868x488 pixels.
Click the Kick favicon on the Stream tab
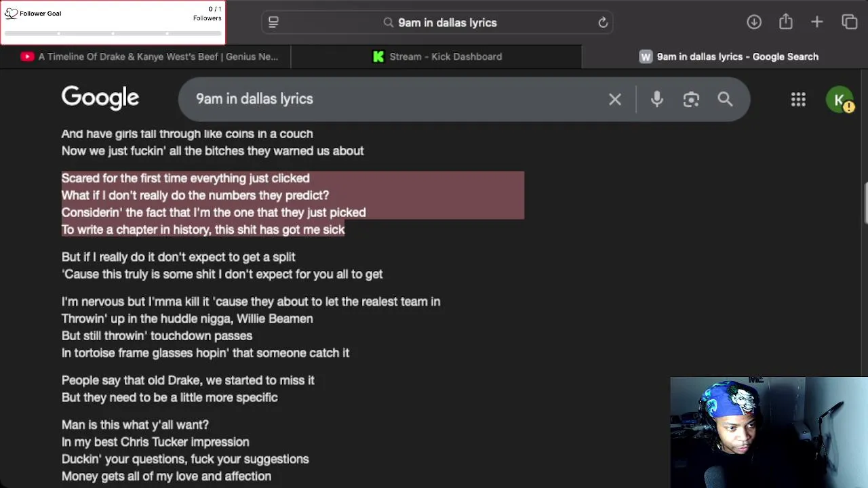point(378,56)
